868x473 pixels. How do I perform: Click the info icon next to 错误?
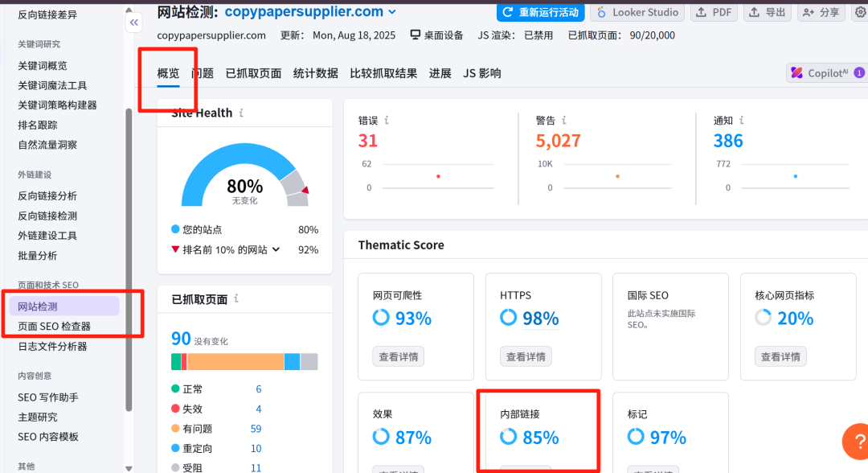pos(387,120)
